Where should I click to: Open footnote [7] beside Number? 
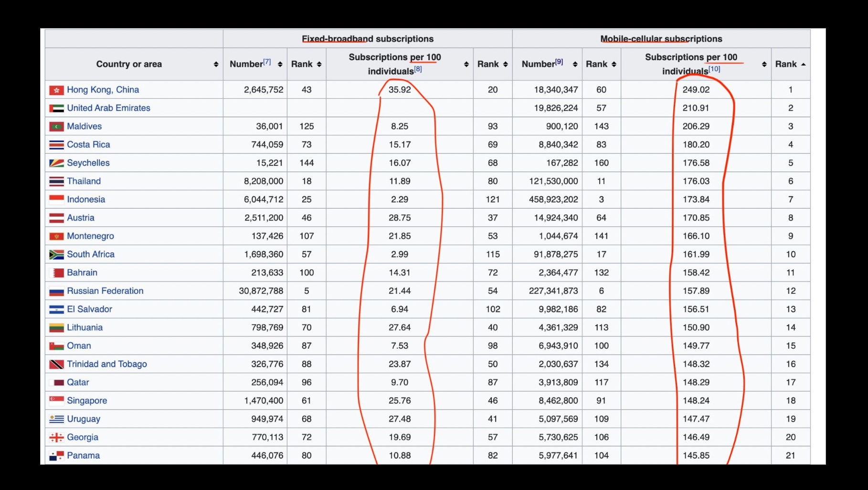click(267, 62)
